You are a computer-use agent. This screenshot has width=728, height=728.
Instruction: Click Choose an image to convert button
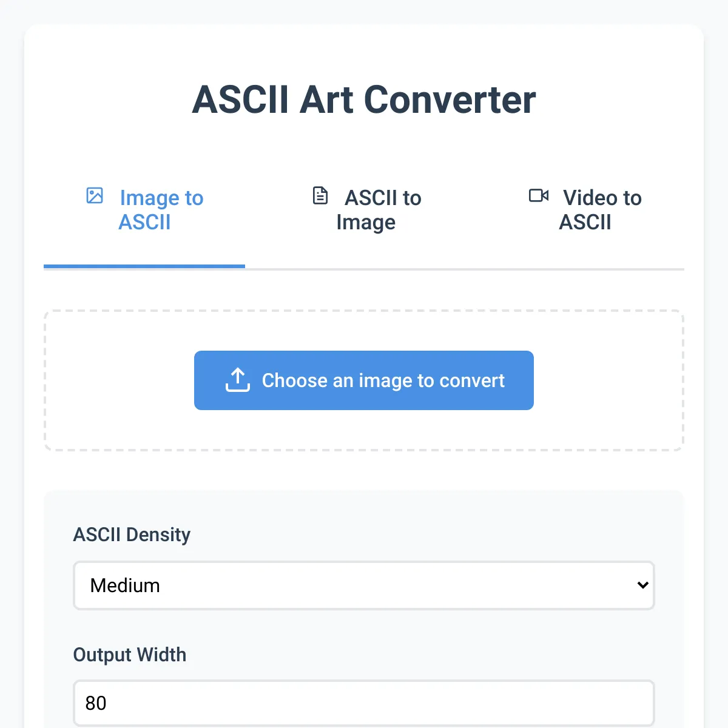click(364, 380)
